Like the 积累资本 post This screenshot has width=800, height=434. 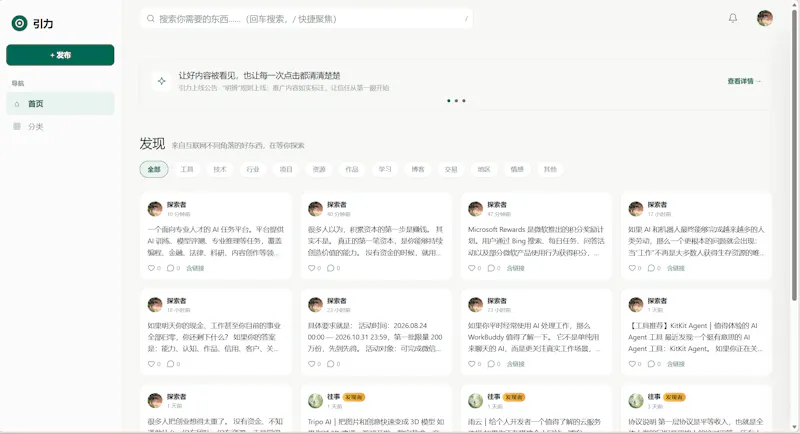coord(314,268)
